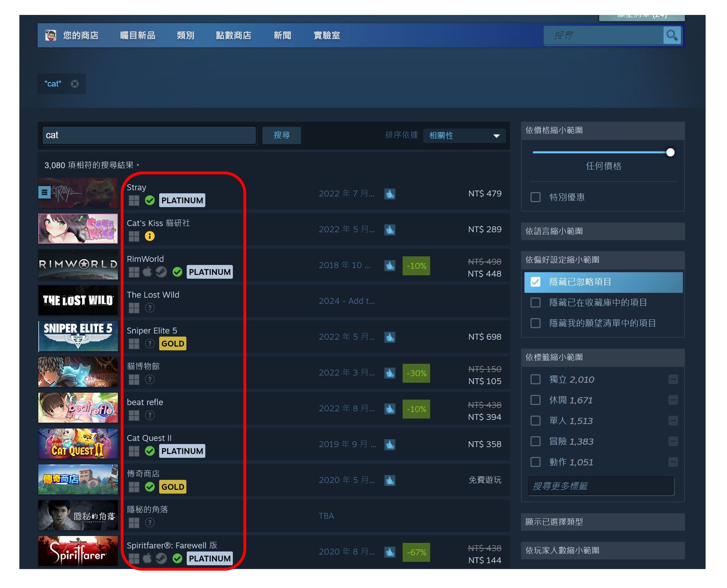
Task: Open the 點數商店 tab
Action: tap(233, 36)
